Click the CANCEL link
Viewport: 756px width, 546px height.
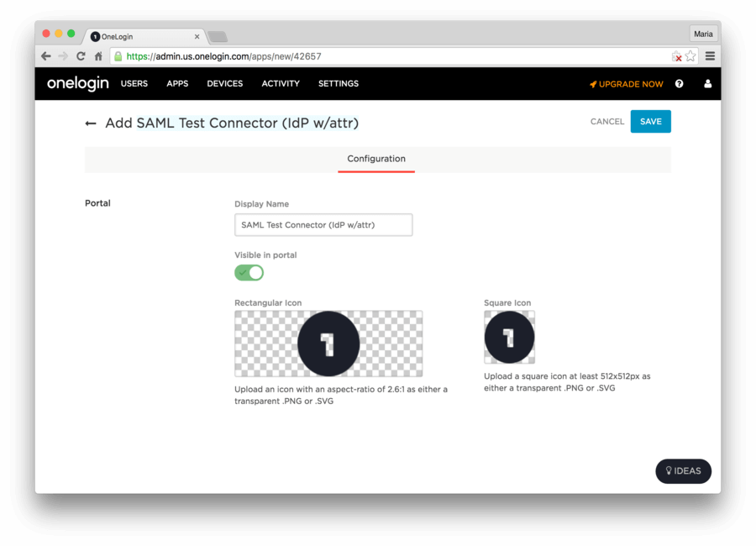(606, 122)
